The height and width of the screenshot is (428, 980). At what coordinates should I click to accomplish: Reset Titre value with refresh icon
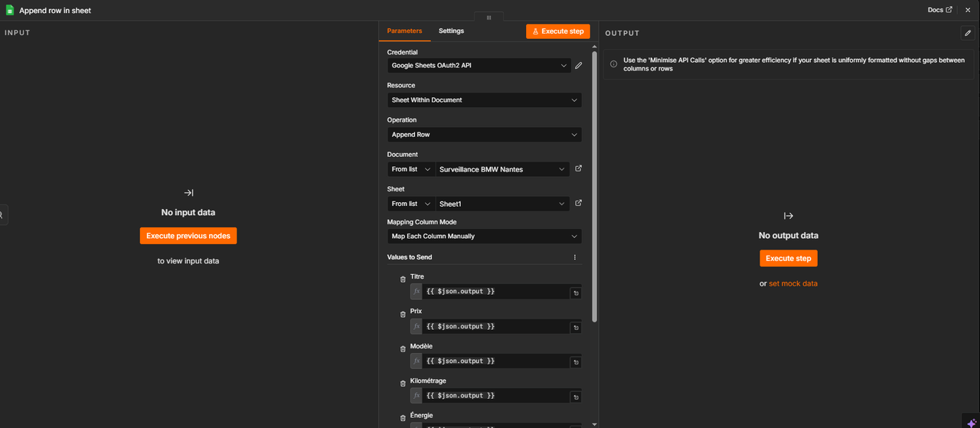[x=576, y=293]
